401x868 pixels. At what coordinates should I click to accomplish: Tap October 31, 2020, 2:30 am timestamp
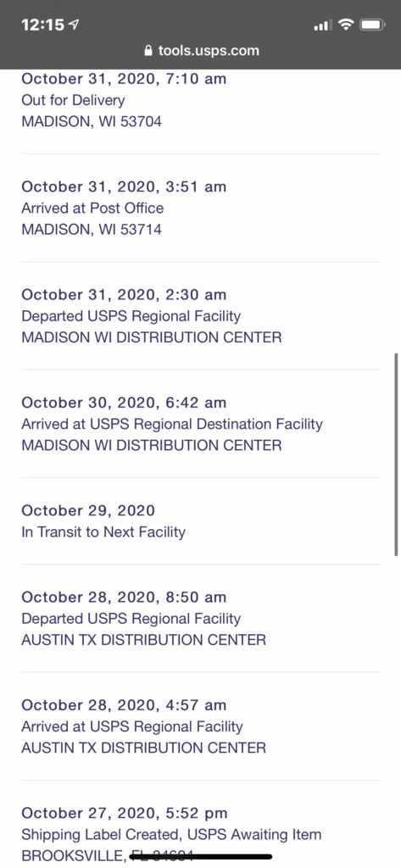coord(124,295)
